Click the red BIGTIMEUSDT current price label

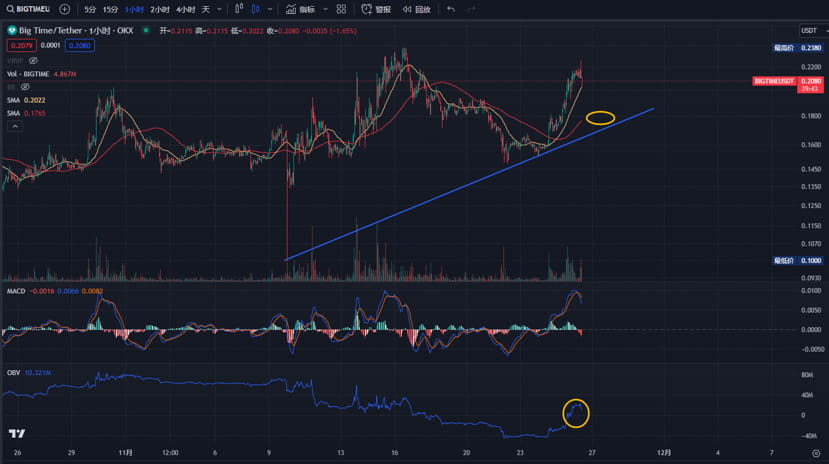788,83
